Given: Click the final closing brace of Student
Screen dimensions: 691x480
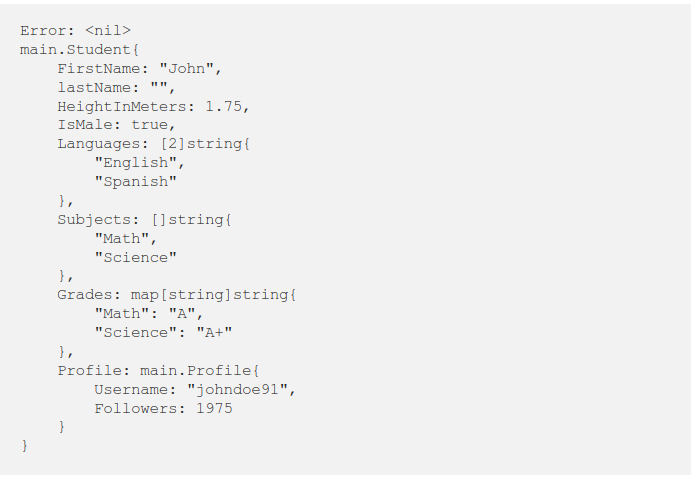Looking at the screenshot, I should pos(25,446).
